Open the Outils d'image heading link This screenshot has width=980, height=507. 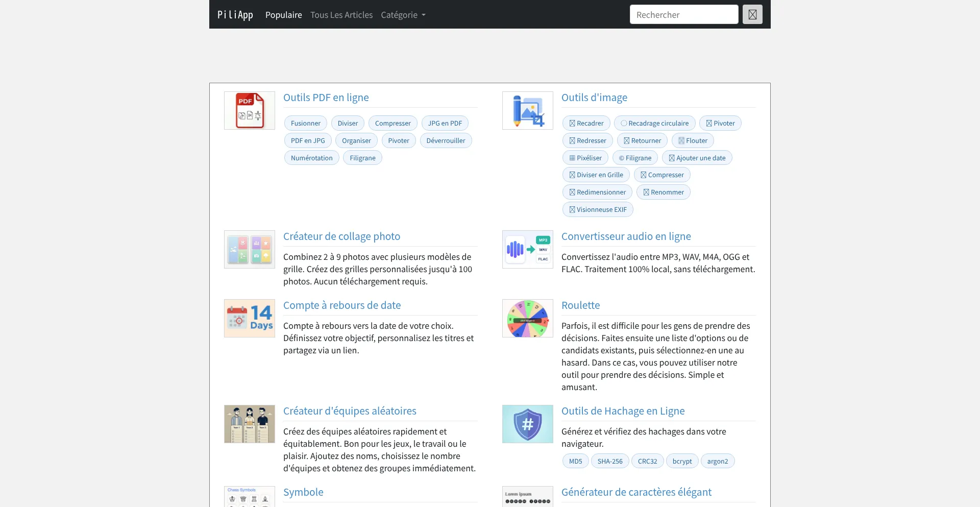(x=595, y=98)
